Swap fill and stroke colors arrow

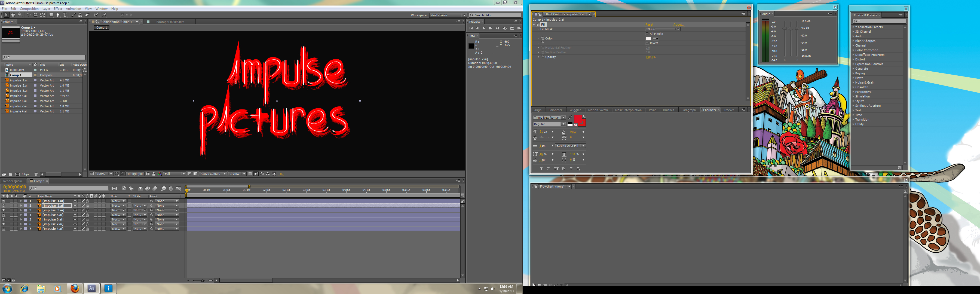point(584,117)
